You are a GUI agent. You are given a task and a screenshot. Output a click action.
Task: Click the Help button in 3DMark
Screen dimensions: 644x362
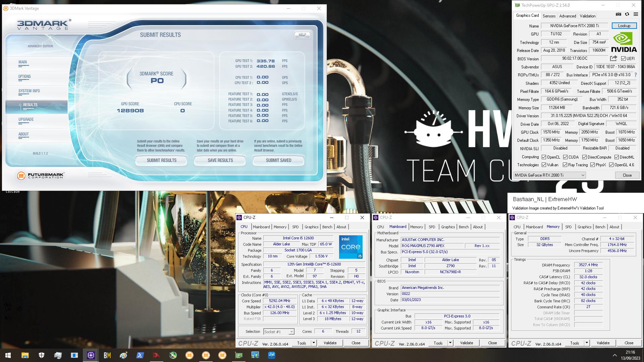coord(302,35)
